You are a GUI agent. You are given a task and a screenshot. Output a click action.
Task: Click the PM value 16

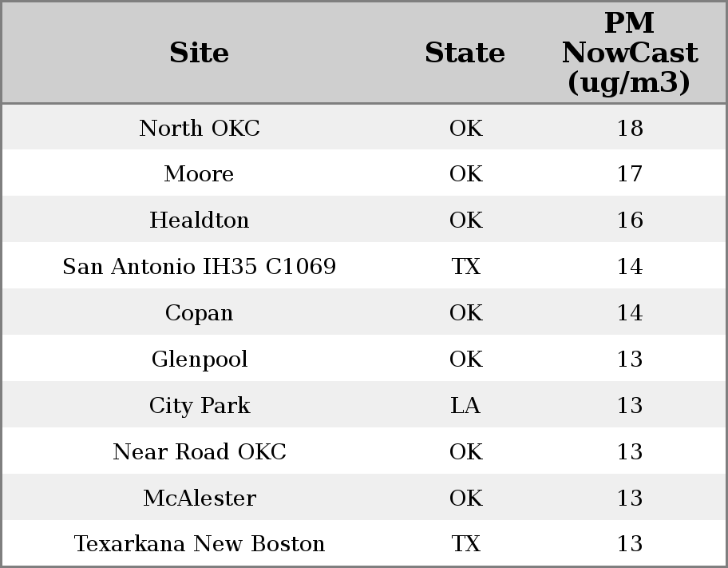[629, 220]
